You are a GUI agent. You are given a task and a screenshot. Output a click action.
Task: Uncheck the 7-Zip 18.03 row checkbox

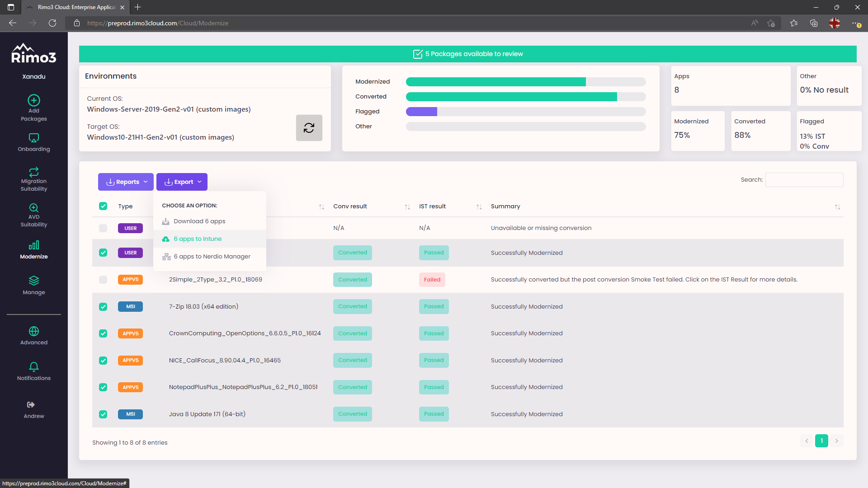point(103,307)
